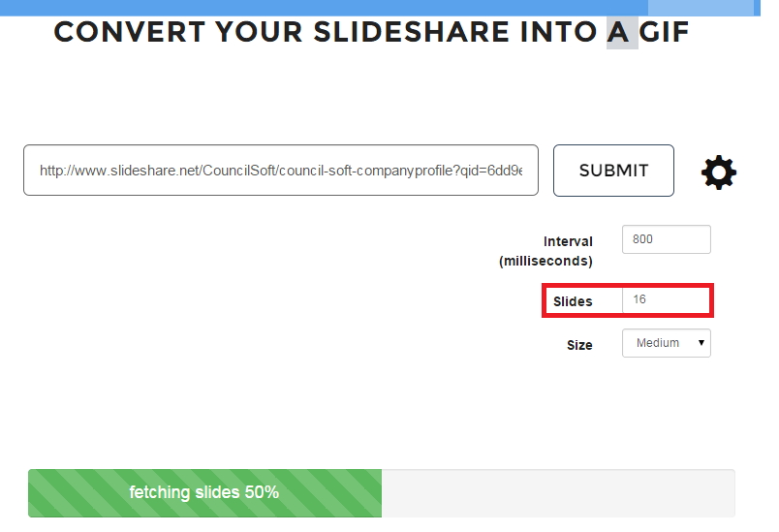Select the 'fetching slides 50%' status text
Viewport: 779px width, 532px height.
(x=203, y=492)
